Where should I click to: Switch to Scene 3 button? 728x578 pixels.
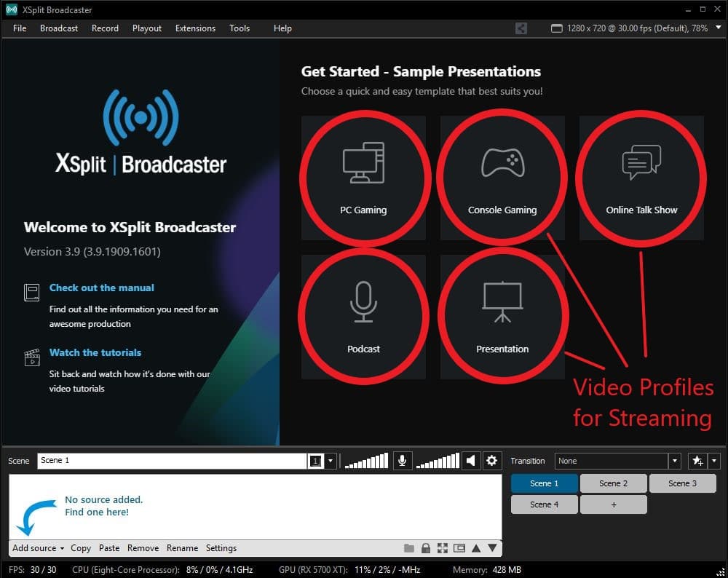[x=682, y=483]
